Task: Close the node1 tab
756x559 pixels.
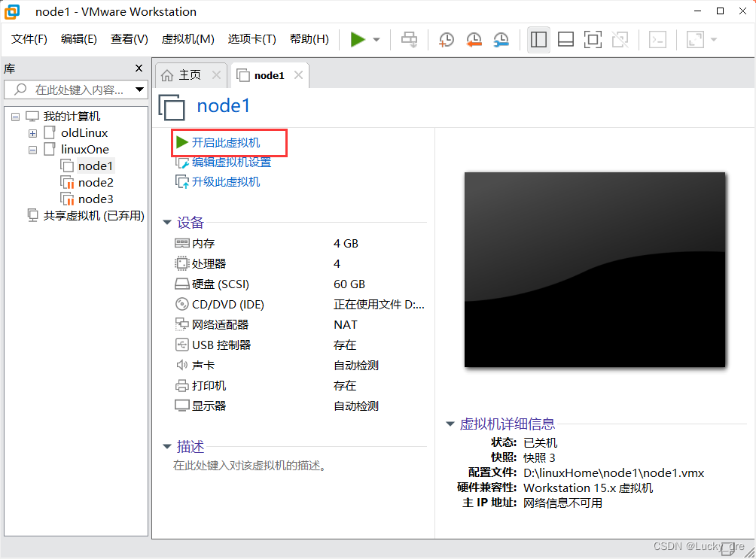Action: pos(298,75)
